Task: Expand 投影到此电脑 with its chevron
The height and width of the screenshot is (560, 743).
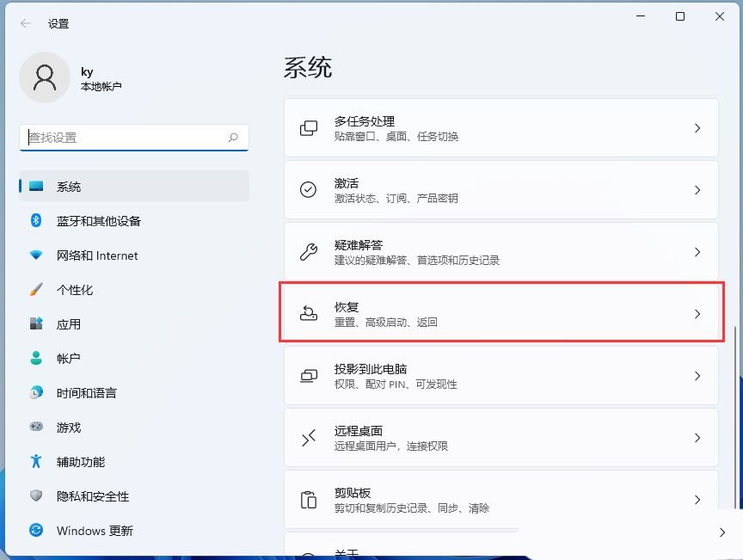Action: [697, 376]
